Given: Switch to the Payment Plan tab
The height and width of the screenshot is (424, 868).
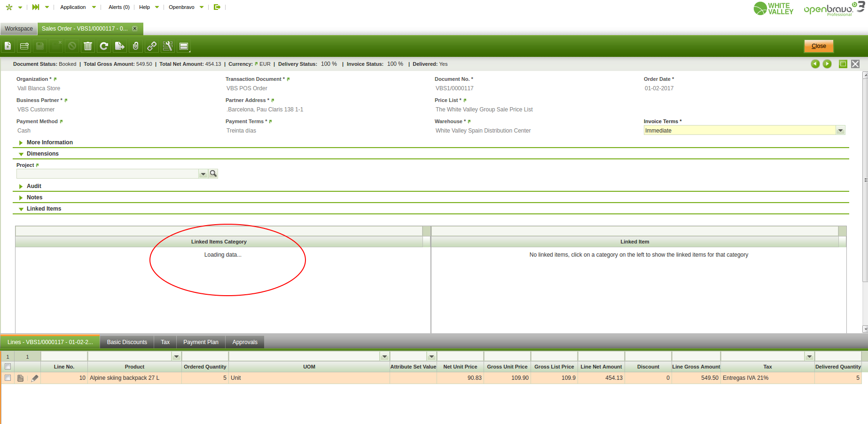Looking at the screenshot, I should [201, 342].
